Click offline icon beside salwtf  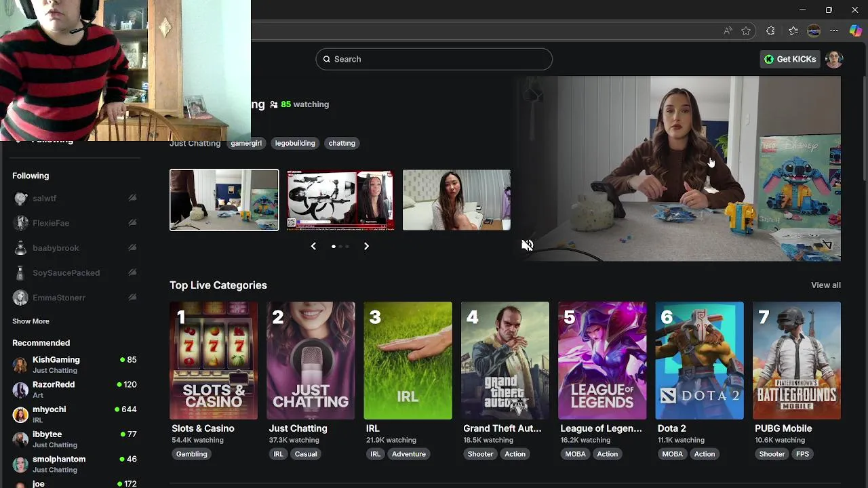[132, 198]
